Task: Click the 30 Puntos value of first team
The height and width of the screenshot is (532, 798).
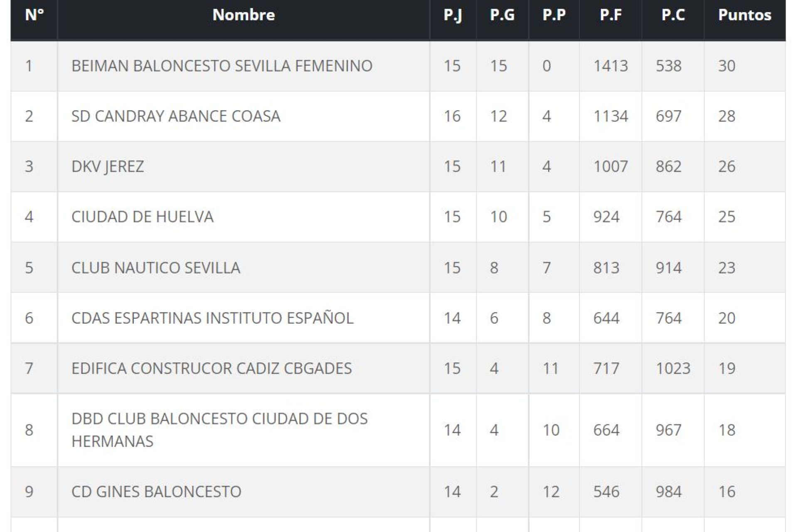Action: pos(727,66)
